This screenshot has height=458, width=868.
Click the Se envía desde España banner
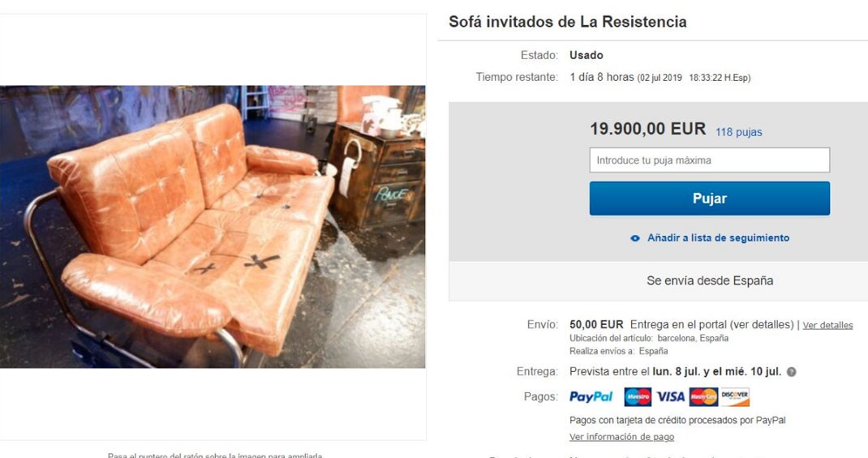coord(710,280)
